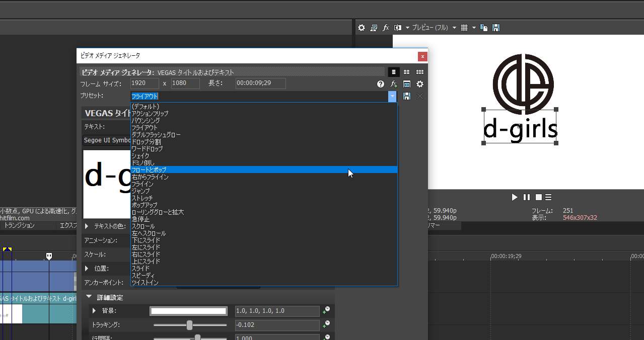Click the トラッキング slider handle

pyautogui.click(x=189, y=325)
